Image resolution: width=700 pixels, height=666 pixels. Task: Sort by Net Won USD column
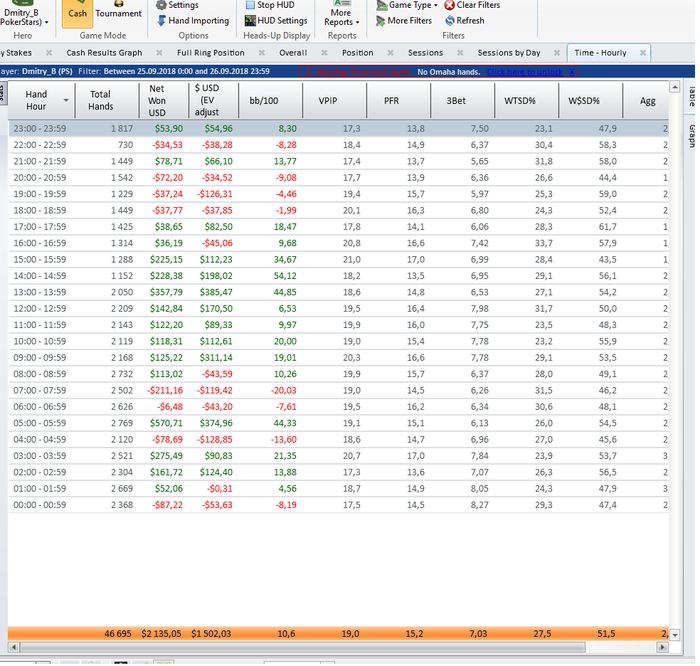click(x=157, y=100)
